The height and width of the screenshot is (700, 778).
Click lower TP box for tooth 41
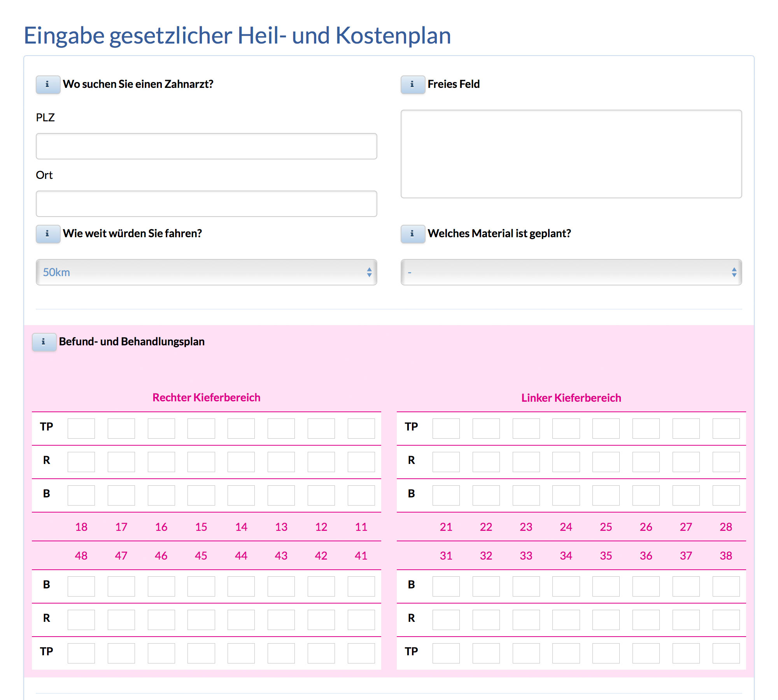pos(361,653)
